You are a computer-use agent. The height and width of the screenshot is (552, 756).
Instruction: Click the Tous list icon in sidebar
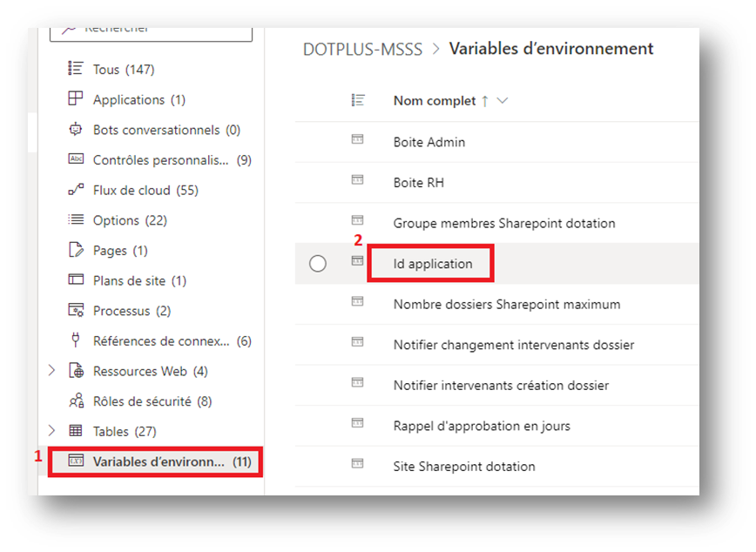tap(76, 70)
